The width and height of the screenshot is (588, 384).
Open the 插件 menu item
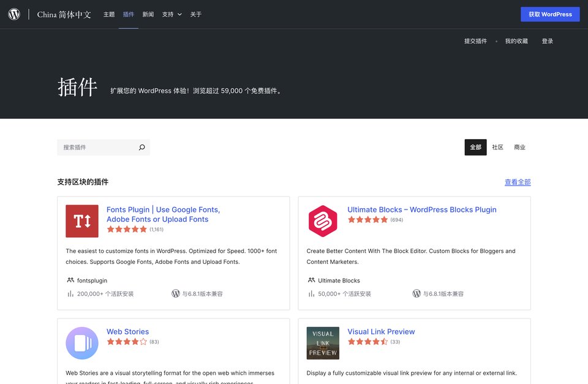[x=129, y=14]
